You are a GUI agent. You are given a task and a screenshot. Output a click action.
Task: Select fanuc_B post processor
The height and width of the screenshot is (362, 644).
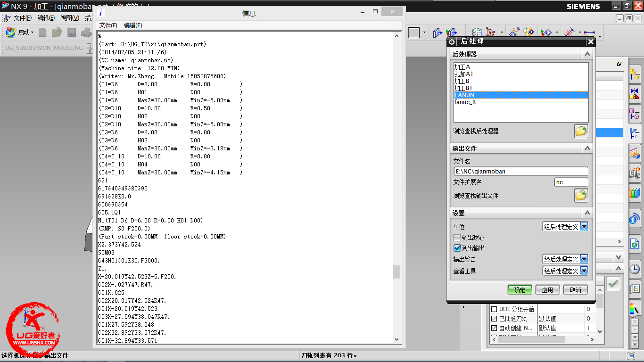[521, 102]
